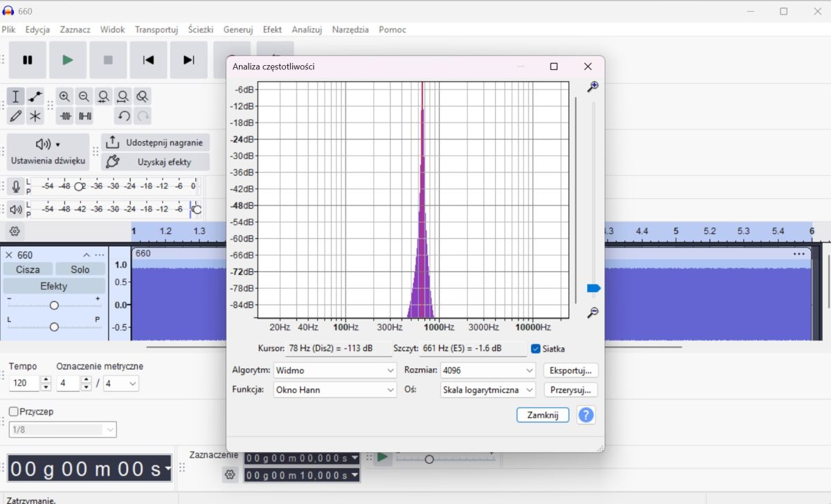831x504 pixels.
Task: Adjust track 660 gain slider
Action: tap(54, 305)
